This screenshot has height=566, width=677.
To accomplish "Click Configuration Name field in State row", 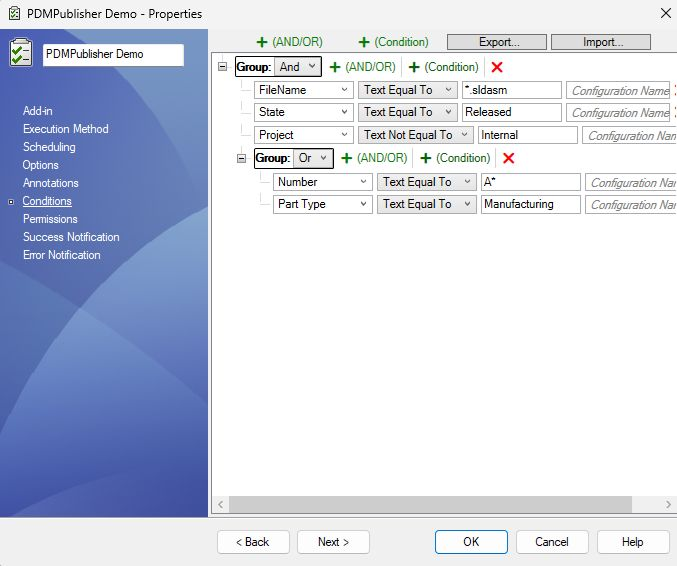I will click(618, 112).
